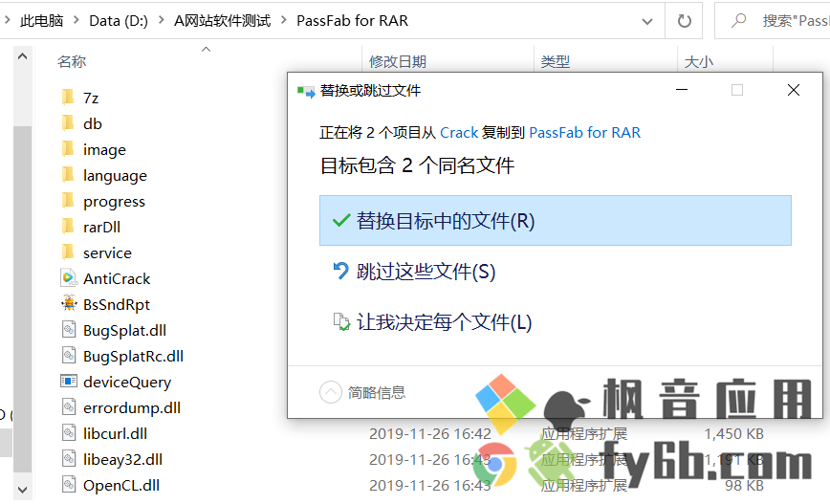Navigate to A网站软件测试 breadcrumb
This screenshot has width=830, height=504.
tap(222, 21)
